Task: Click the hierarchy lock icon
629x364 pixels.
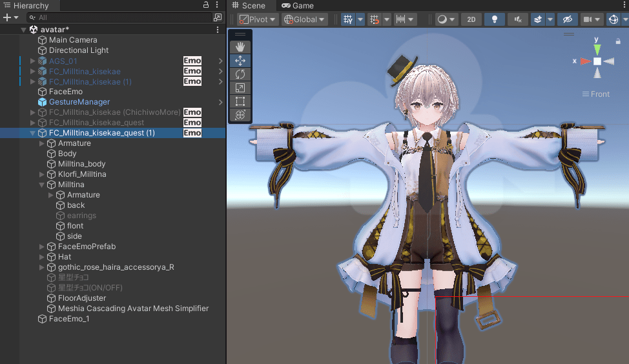Action: tap(206, 5)
